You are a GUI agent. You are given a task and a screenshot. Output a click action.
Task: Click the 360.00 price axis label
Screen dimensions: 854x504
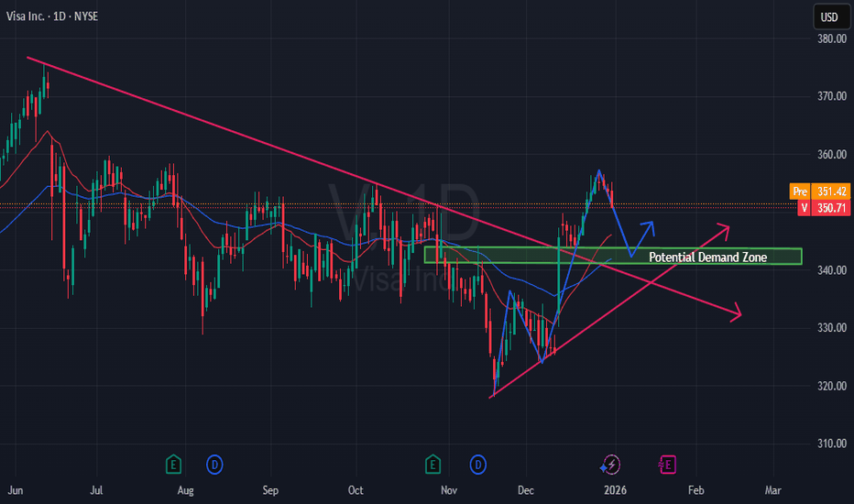click(832, 155)
